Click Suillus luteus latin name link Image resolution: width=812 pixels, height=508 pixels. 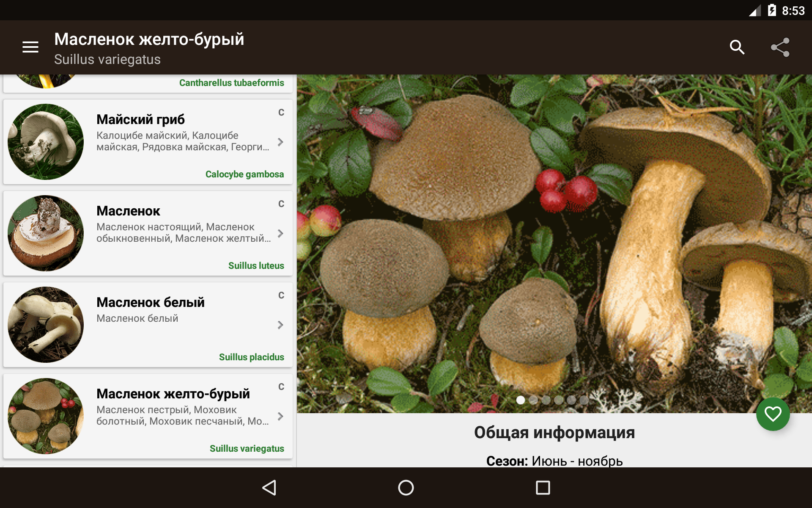point(256,266)
